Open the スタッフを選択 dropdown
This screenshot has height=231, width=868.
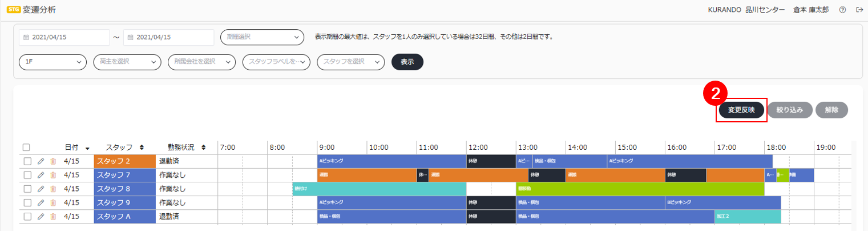point(351,62)
